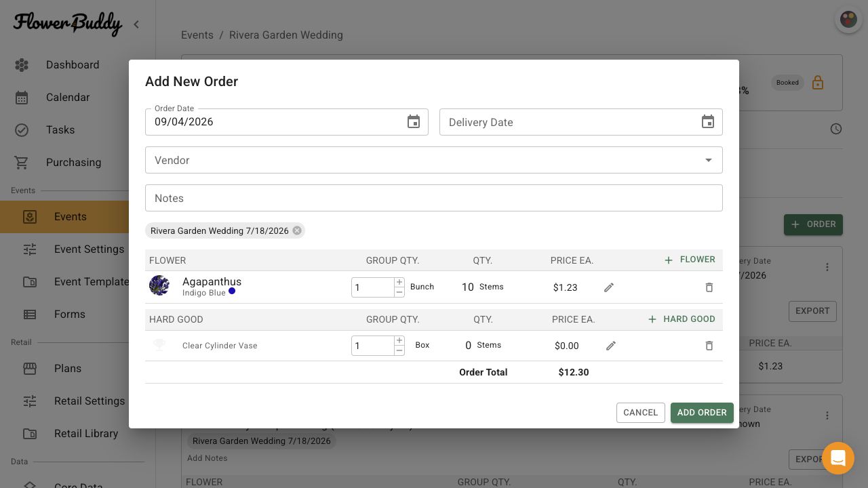Increase Agapanthus group quantity

(399, 283)
